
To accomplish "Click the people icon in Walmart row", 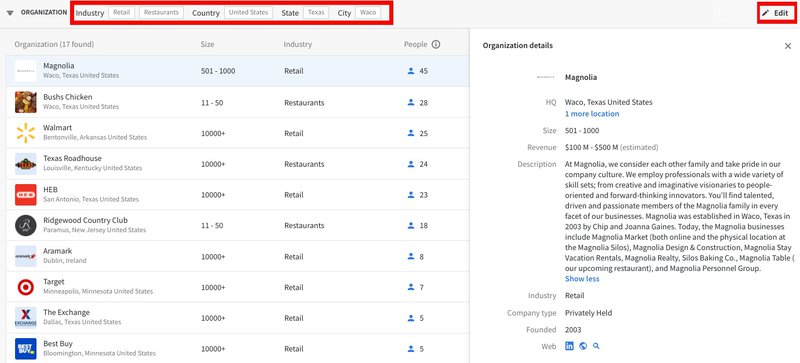I will click(411, 133).
